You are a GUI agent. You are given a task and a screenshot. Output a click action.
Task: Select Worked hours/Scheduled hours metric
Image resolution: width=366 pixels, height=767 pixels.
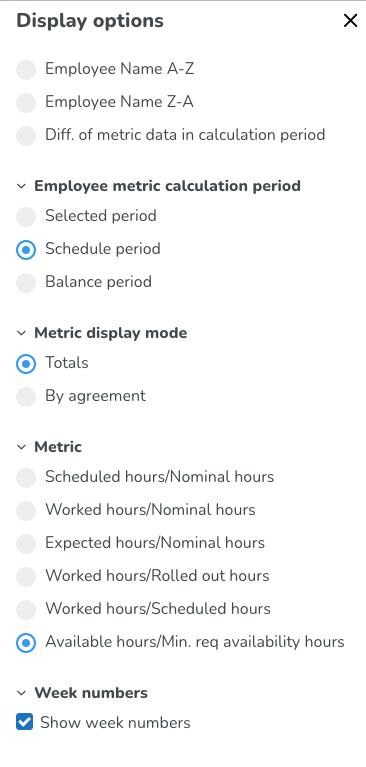26,609
